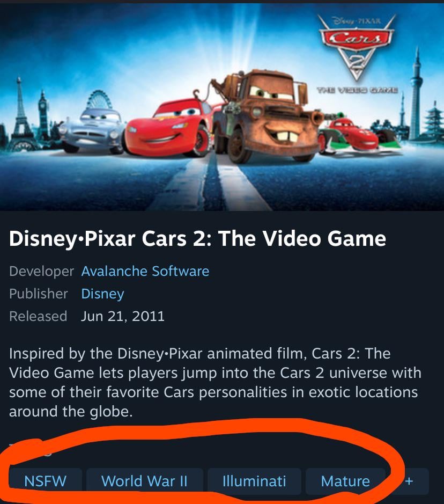The width and height of the screenshot is (444, 504).
Task: Open the Avalanche Software developer link
Action: click(x=145, y=271)
